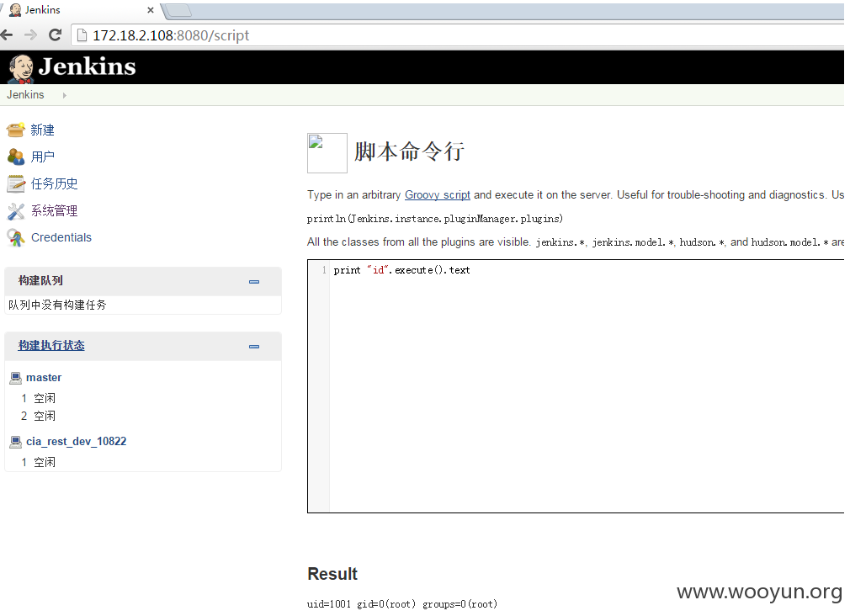Close the Jenkins browser tab
This screenshot has width=850, height=616.
click(150, 10)
